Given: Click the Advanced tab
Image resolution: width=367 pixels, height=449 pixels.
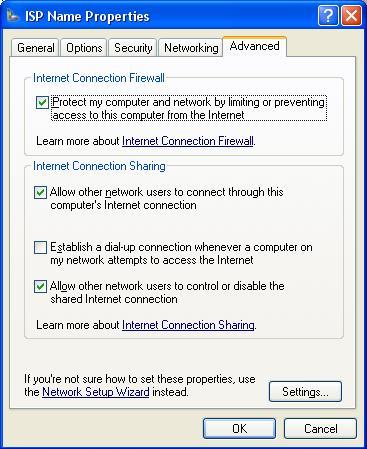Looking at the screenshot, I should (x=255, y=46).
